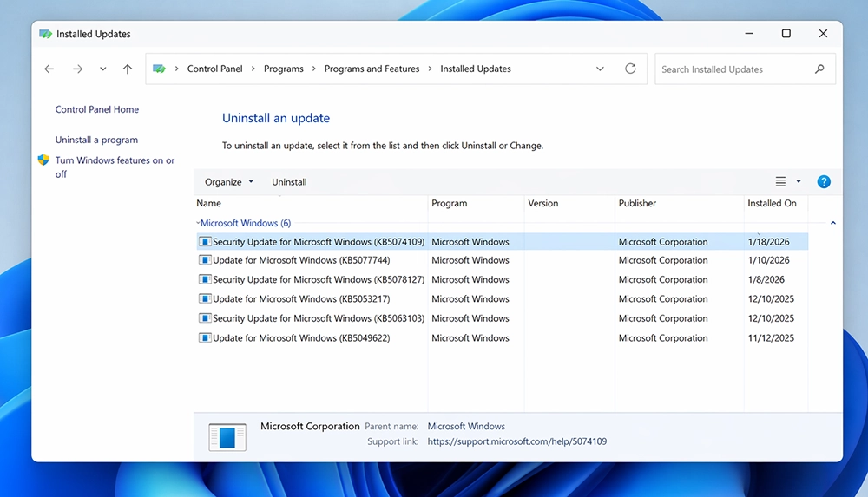Sort by Installed On column header
868x497 pixels.
click(x=776, y=203)
